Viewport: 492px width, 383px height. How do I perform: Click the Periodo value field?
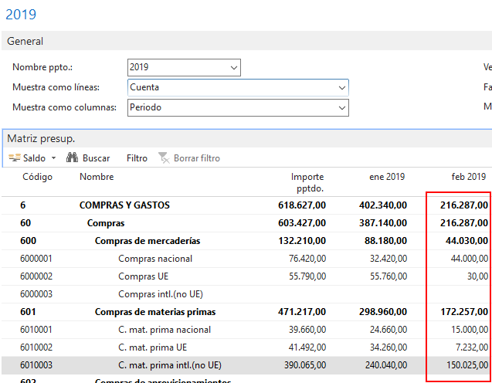(x=238, y=108)
